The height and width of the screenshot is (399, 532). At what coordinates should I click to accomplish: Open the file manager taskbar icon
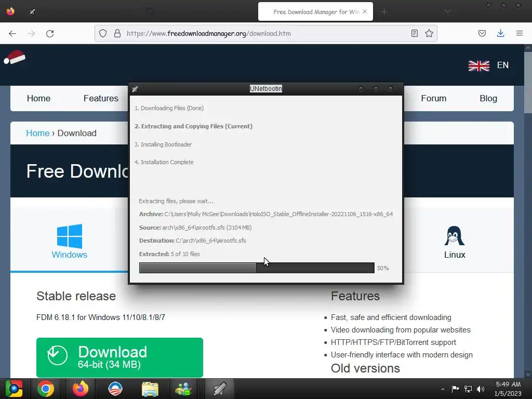(150, 389)
